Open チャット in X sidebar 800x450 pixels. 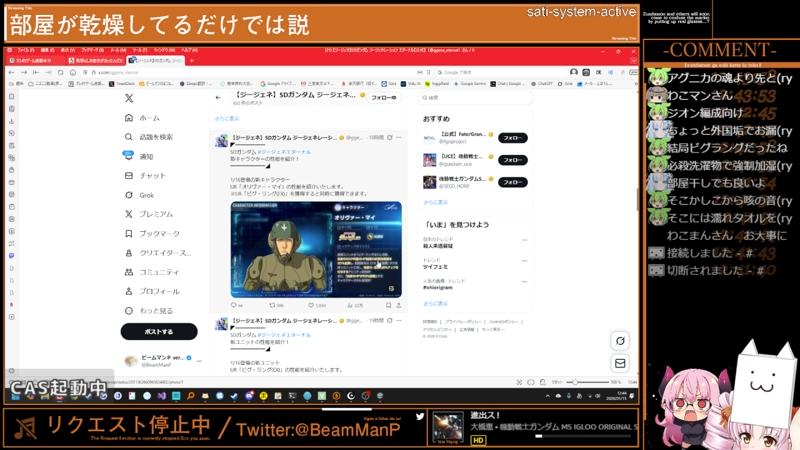pyautogui.click(x=145, y=176)
